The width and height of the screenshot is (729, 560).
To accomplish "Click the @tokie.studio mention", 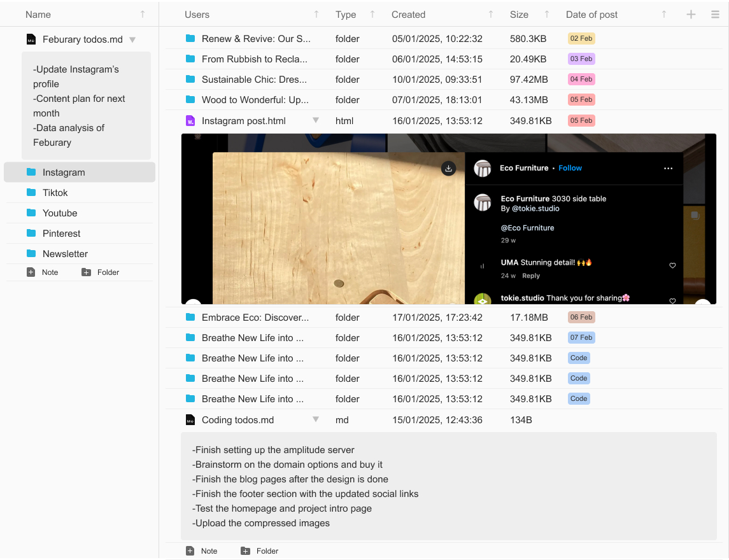I will tap(535, 209).
